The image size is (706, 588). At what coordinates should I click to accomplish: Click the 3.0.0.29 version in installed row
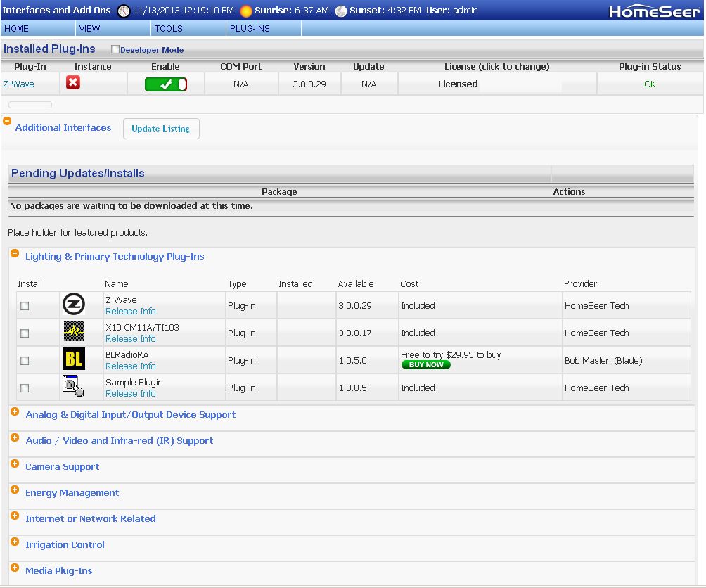coord(309,84)
